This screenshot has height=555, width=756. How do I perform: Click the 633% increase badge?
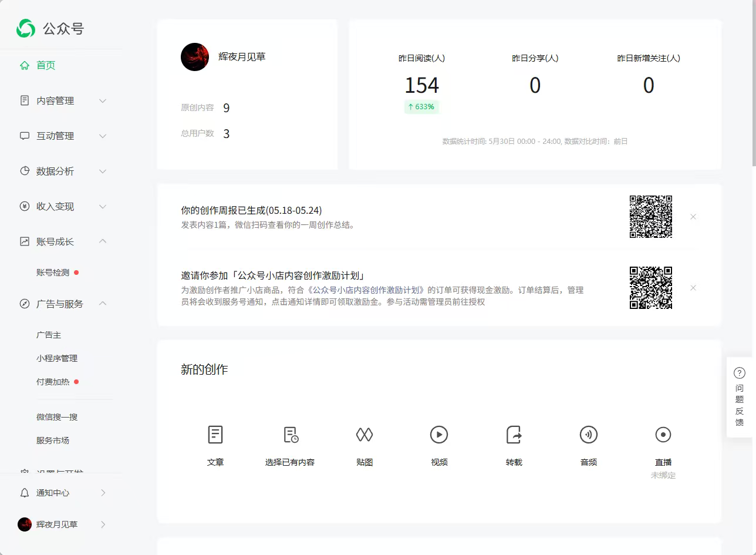tap(421, 107)
